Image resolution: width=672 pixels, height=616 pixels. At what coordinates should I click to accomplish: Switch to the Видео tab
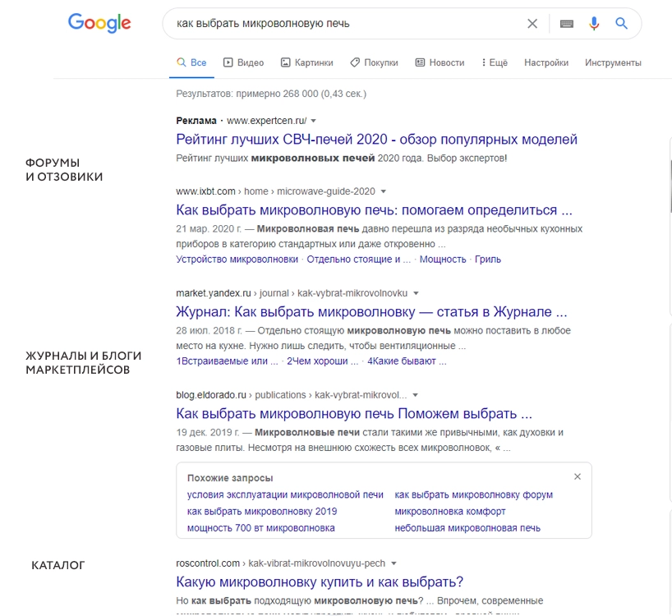(x=243, y=62)
